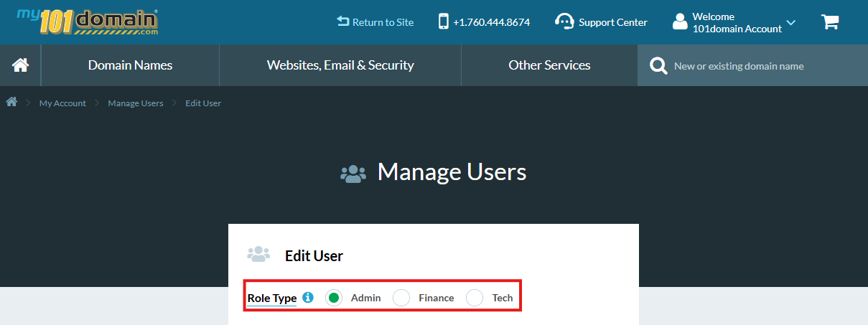This screenshot has height=325, width=868.
Task: Click the home icon in navigation bar
Action: coord(20,65)
